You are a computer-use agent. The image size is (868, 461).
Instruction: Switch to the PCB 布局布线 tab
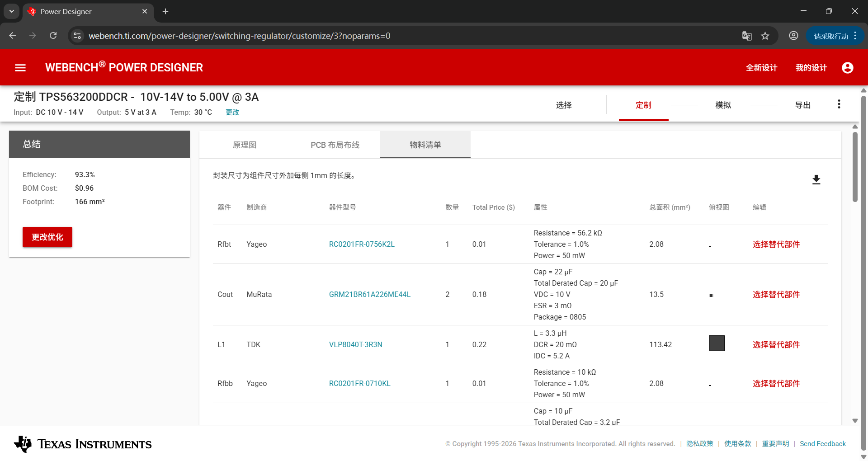(335, 145)
